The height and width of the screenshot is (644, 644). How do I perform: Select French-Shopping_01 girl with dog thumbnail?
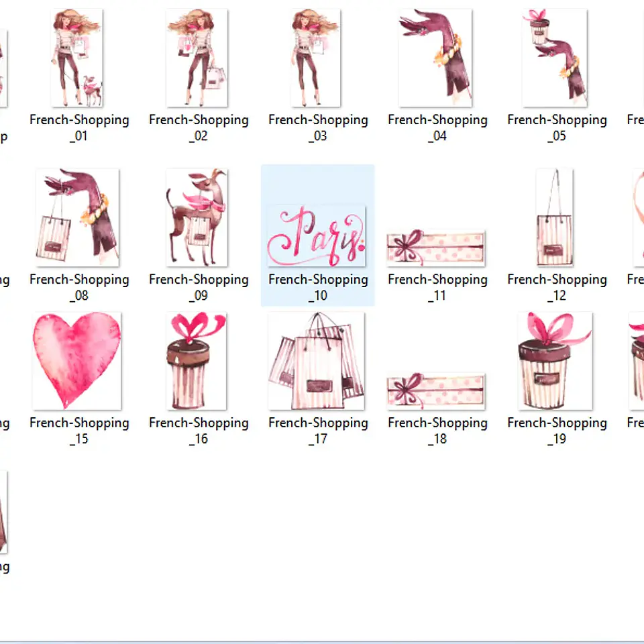click(x=76, y=58)
